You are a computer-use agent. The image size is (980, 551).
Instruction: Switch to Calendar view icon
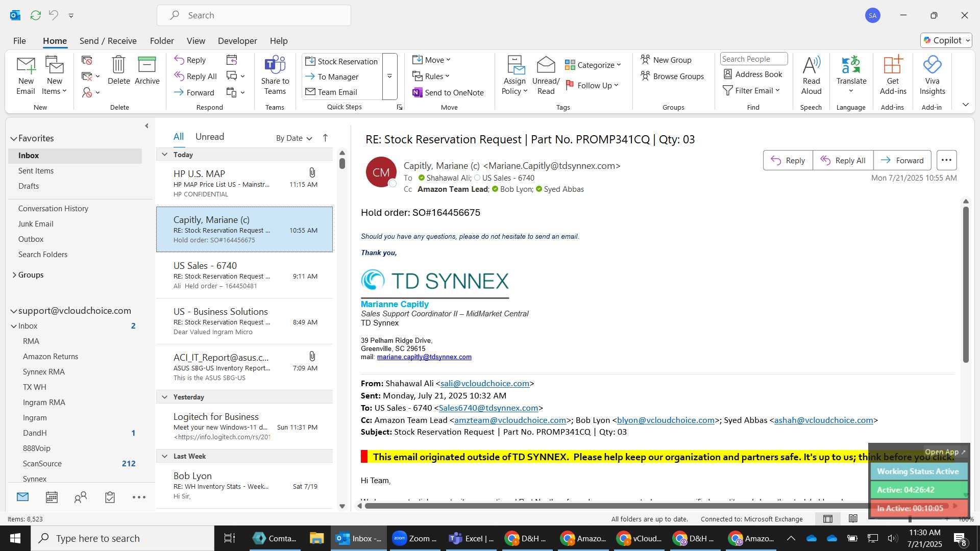[x=52, y=497]
